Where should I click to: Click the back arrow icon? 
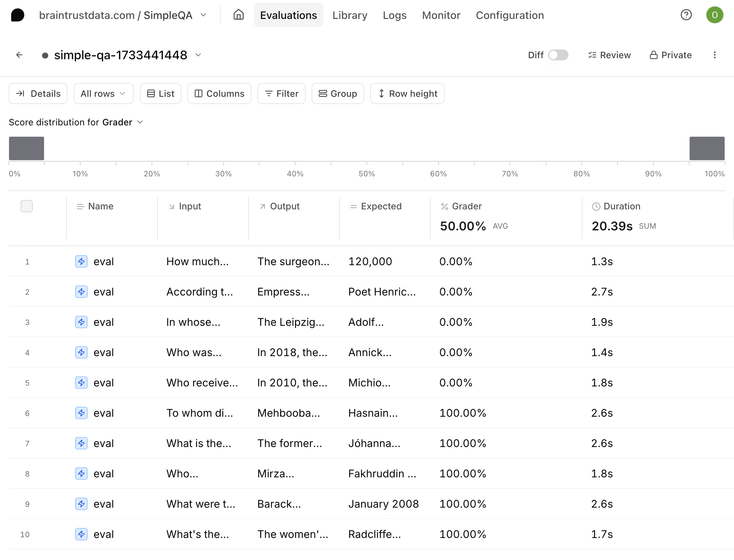pyautogui.click(x=19, y=55)
